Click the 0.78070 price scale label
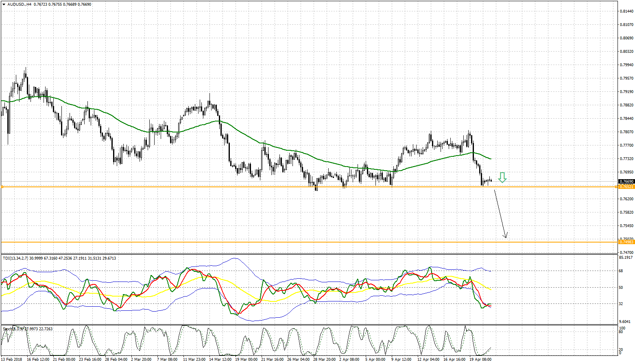The image size is (635, 364). tap(626, 132)
